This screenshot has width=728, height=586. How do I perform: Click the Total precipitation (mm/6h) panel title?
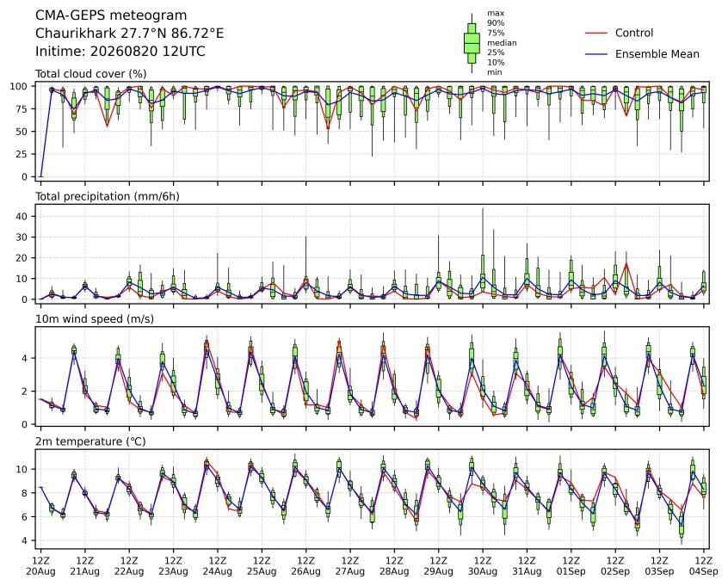108,196
